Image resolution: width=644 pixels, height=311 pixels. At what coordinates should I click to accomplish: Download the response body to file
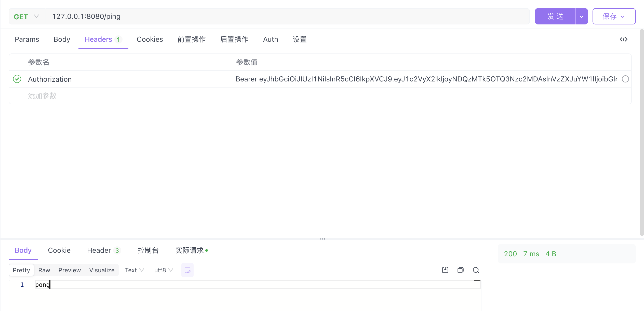[x=445, y=270]
